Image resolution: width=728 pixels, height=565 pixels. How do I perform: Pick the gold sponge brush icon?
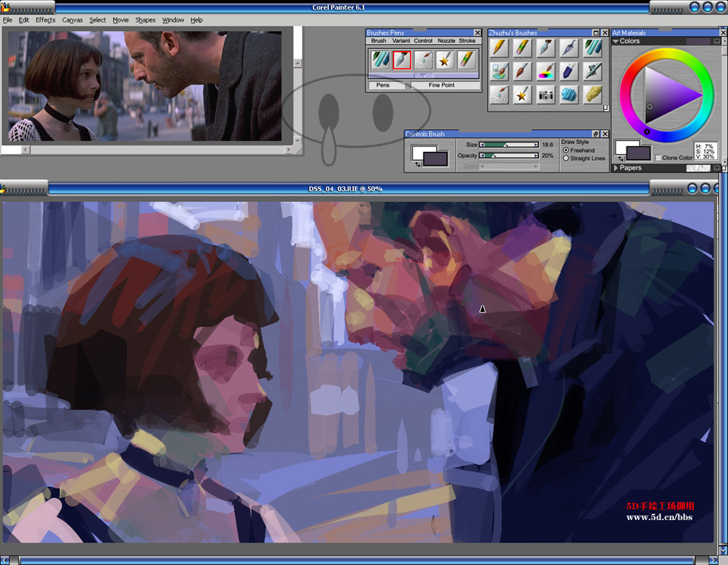click(593, 94)
